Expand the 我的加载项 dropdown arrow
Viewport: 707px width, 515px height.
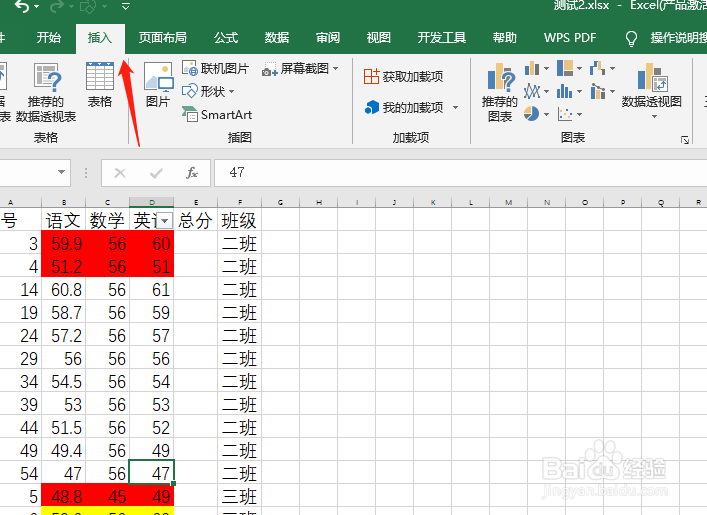tap(455, 107)
